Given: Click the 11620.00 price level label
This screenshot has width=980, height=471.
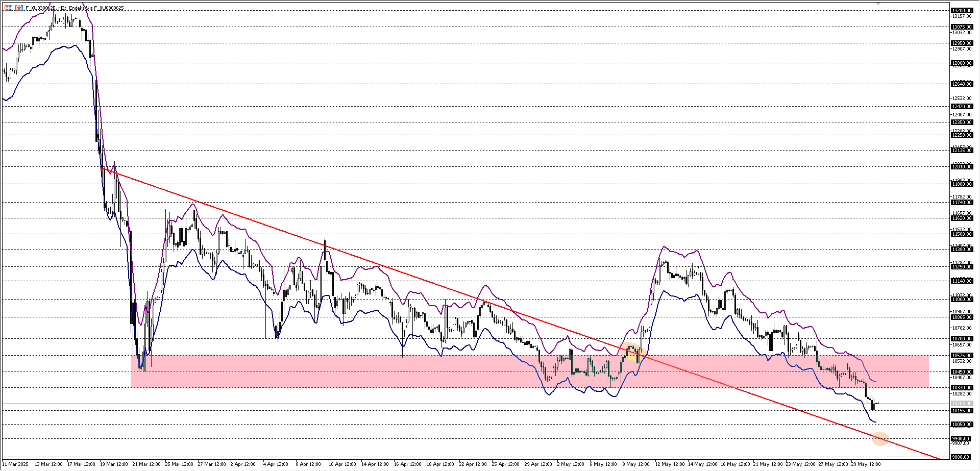Looking at the screenshot, I should point(962,218).
